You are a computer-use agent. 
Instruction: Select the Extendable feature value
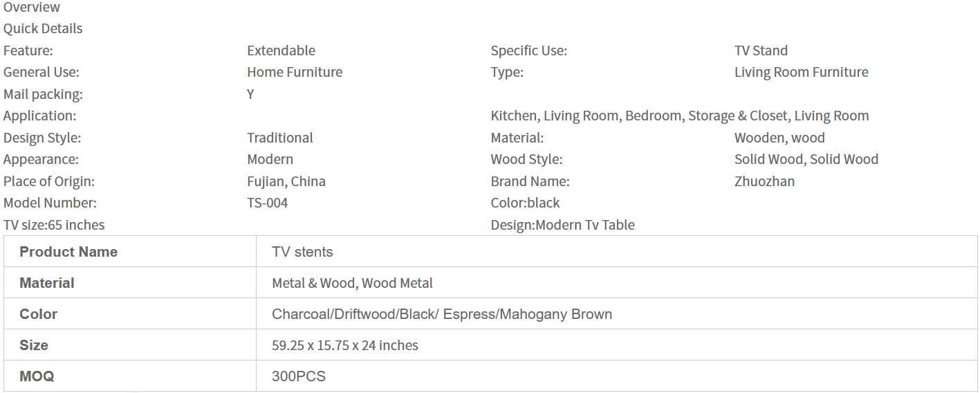point(281,51)
